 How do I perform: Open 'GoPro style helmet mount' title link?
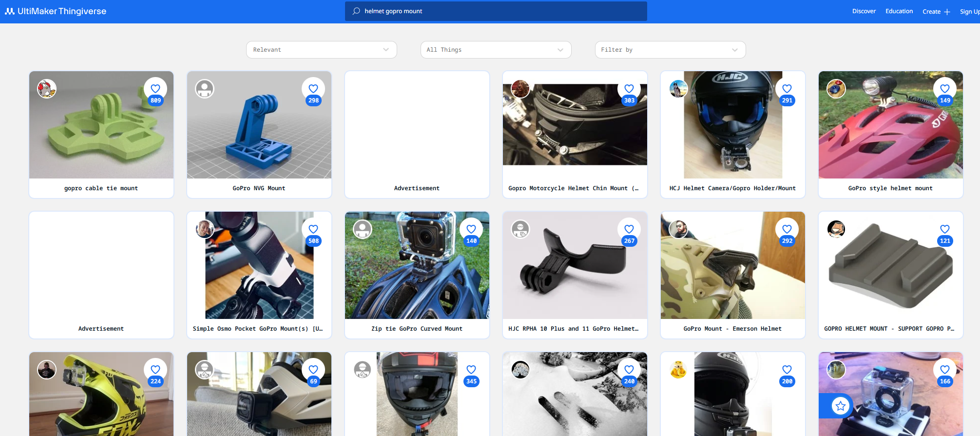click(x=890, y=188)
